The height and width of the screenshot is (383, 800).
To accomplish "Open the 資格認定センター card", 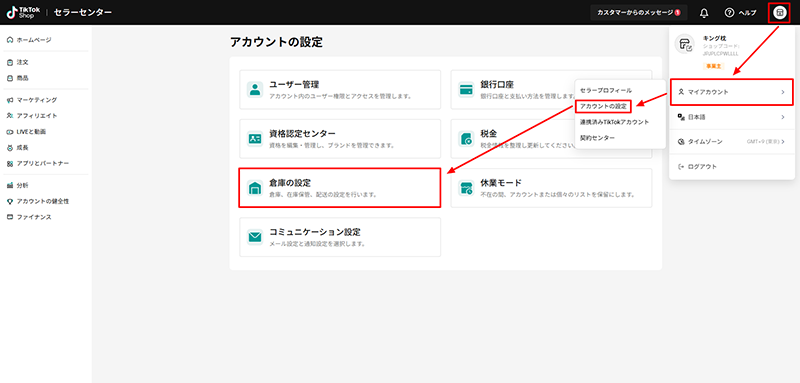I will (x=340, y=139).
